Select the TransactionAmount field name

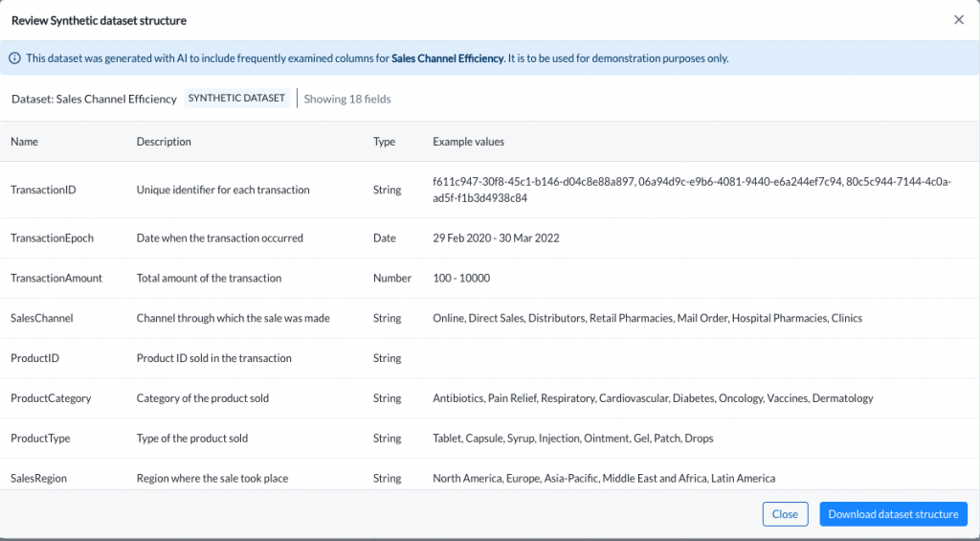click(56, 278)
